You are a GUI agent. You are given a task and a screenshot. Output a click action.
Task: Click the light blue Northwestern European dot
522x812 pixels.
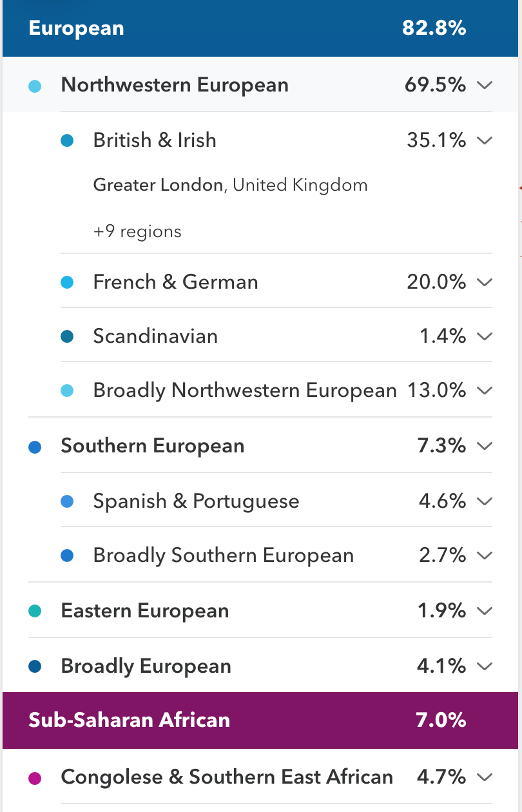tap(35, 86)
